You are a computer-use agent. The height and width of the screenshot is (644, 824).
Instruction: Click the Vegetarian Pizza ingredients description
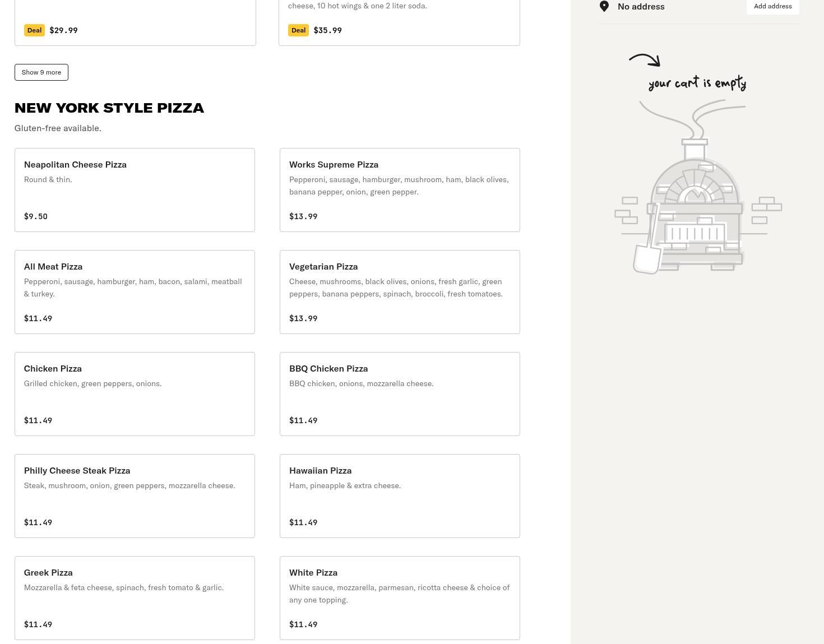click(x=396, y=288)
